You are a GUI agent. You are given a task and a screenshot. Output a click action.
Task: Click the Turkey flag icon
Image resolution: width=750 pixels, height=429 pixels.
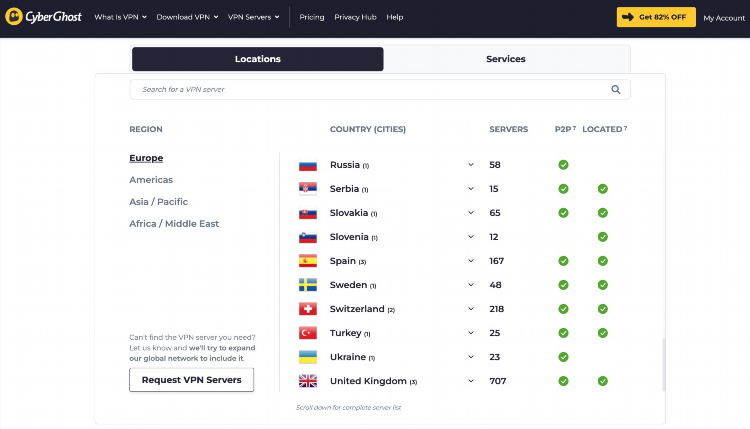(x=308, y=333)
